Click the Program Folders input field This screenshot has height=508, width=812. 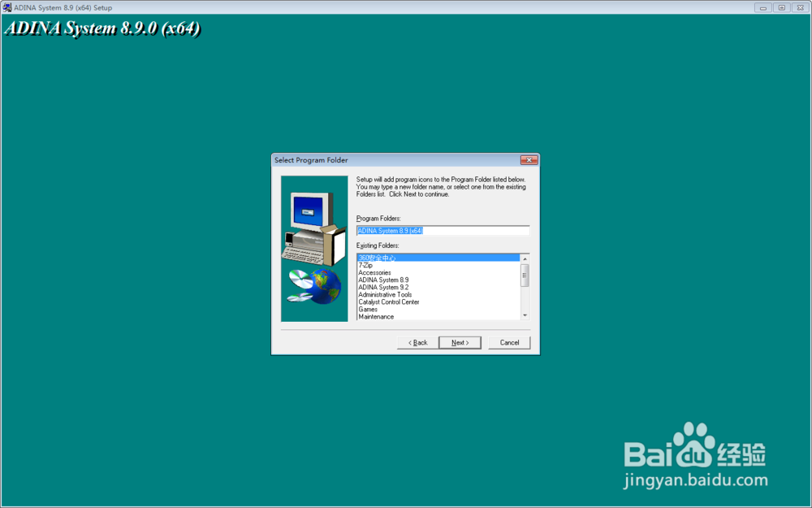[x=443, y=231]
